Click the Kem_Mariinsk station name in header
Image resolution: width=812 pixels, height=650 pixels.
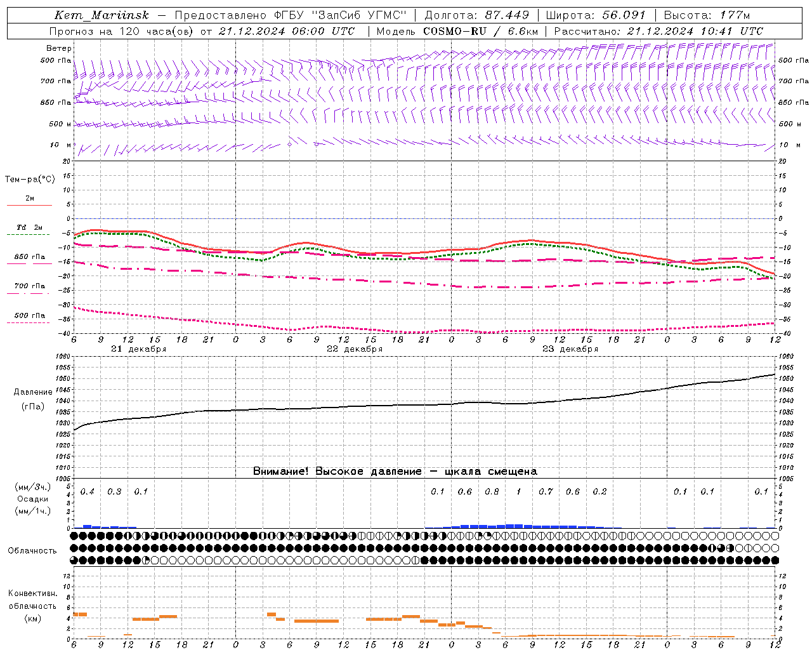[x=101, y=15]
